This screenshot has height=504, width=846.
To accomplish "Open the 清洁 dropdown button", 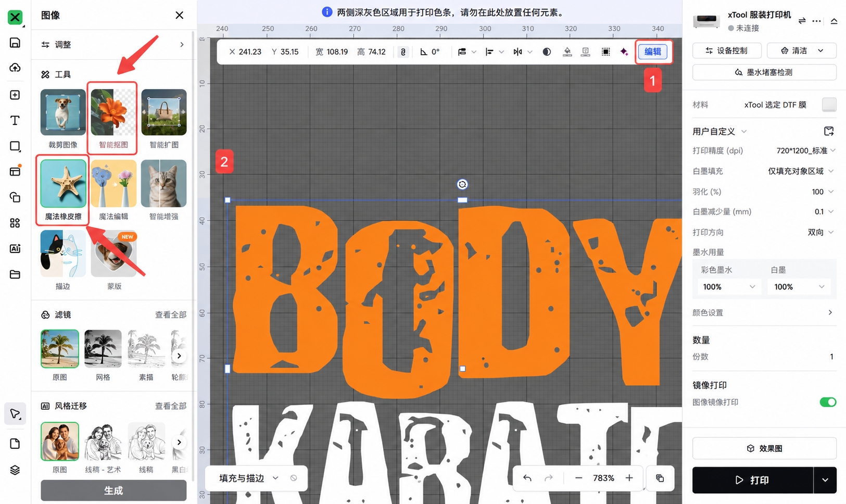I will tap(802, 51).
